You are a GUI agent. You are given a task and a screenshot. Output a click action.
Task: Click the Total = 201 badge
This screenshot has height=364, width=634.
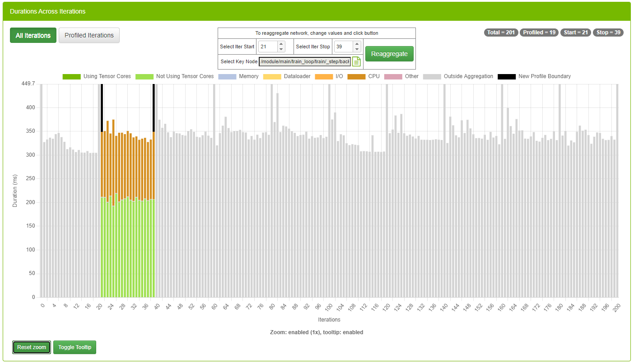501,33
